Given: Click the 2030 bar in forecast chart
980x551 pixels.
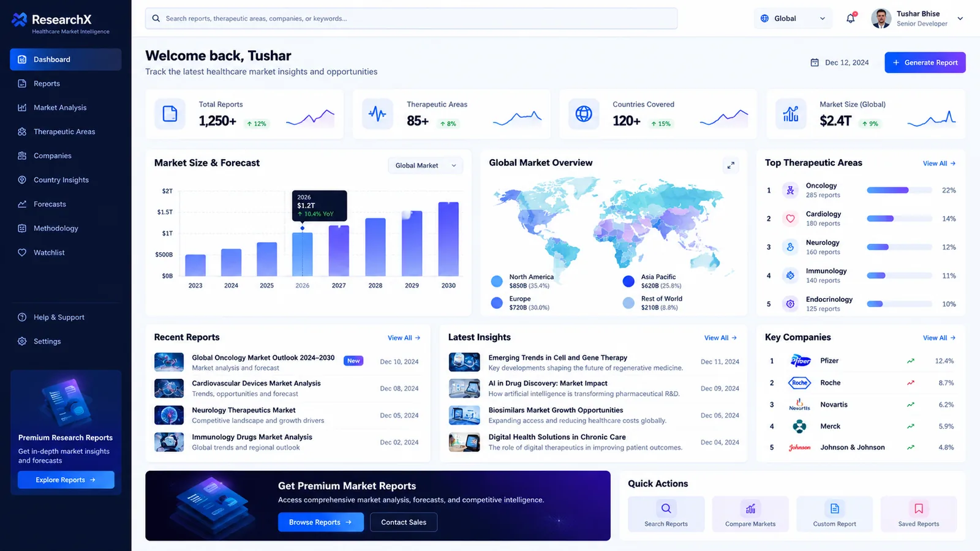Looking at the screenshot, I should tap(448, 239).
